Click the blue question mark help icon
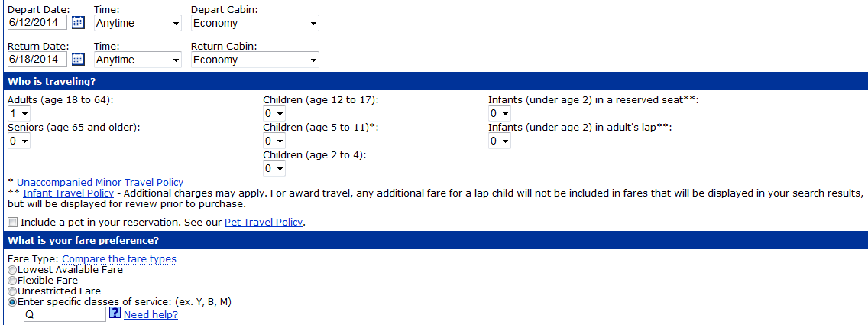Screen dimensions: 868x325 coord(115,314)
